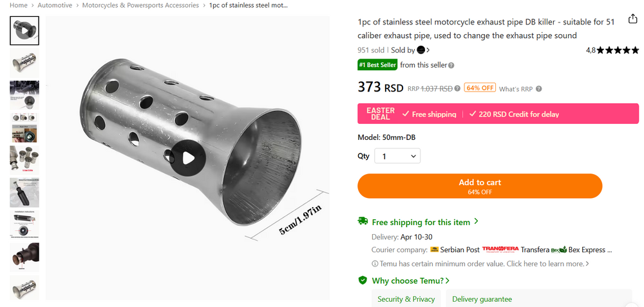Click the Add to cart button
This screenshot has width=644, height=307.
tap(480, 186)
